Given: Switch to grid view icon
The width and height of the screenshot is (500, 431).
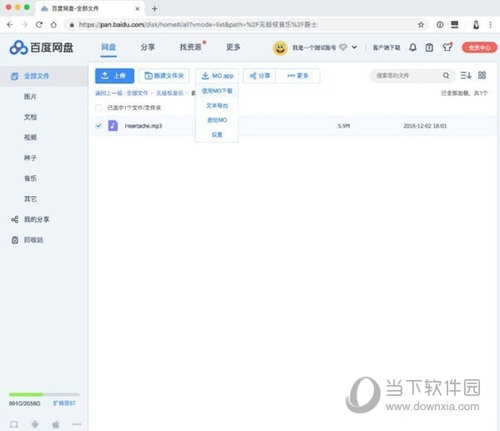Looking at the screenshot, I should tap(482, 75).
